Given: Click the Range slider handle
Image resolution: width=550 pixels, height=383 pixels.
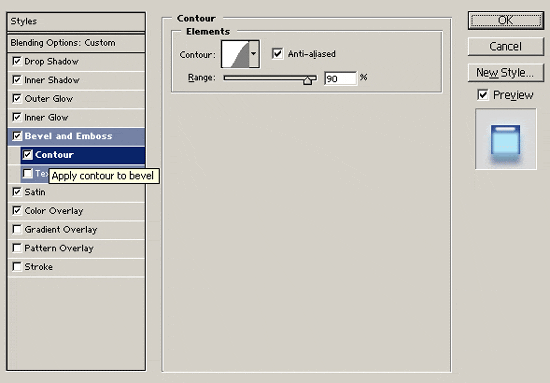Looking at the screenshot, I should coord(308,80).
